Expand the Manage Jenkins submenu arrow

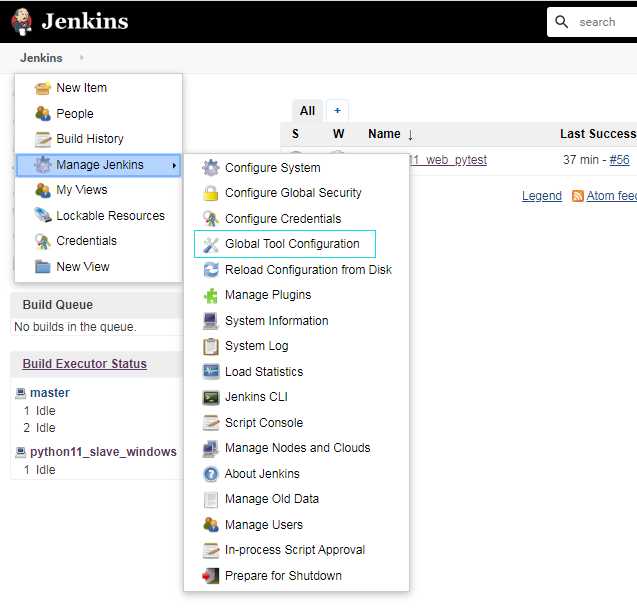174,165
